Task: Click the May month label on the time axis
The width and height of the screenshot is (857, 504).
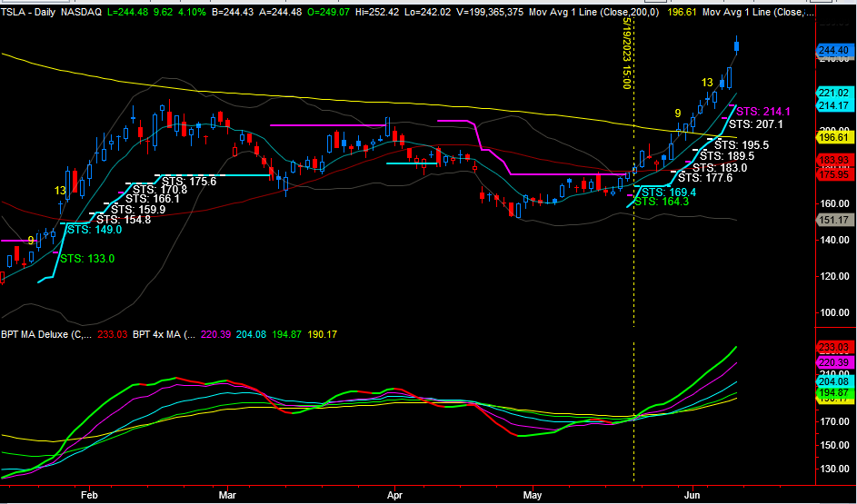Action: [x=532, y=494]
